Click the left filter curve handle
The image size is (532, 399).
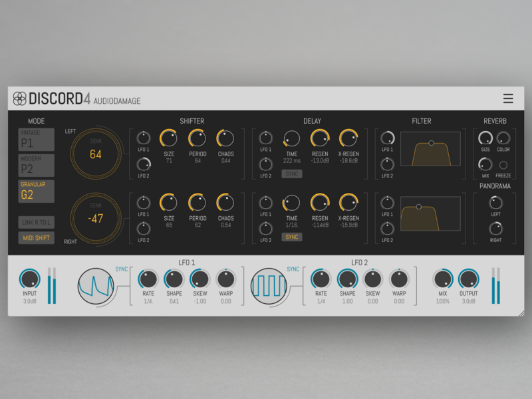click(431, 143)
